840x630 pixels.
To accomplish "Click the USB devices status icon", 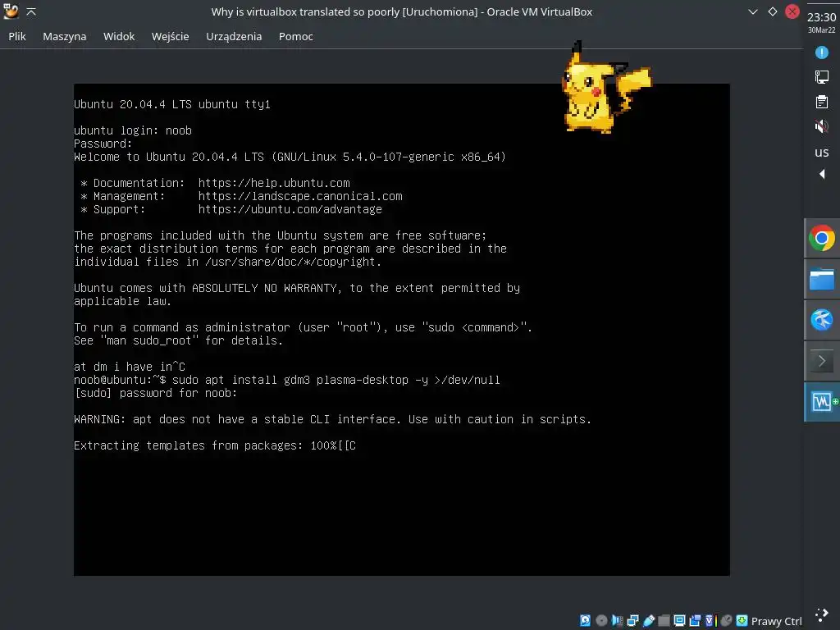I will click(649, 620).
